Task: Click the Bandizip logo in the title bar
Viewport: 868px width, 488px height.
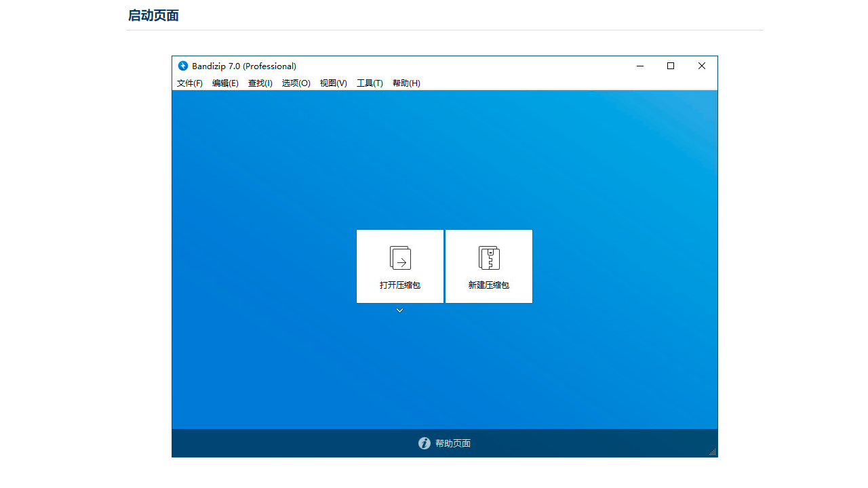Action: click(x=183, y=66)
